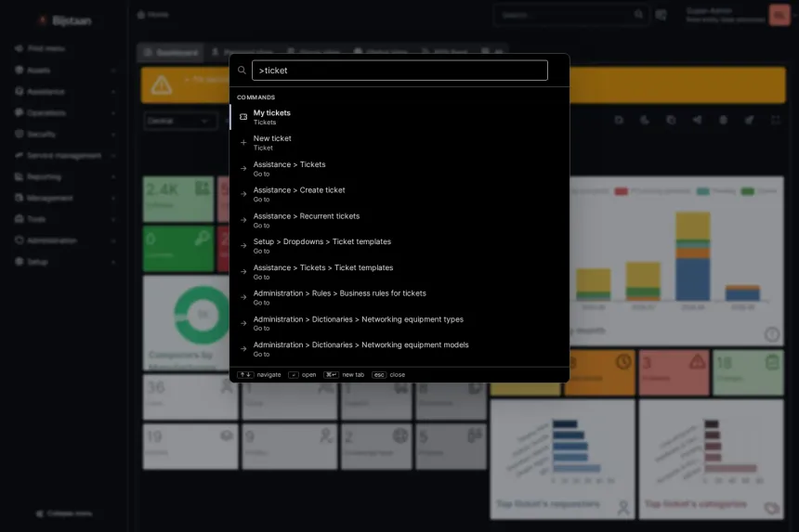Image resolution: width=799 pixels, height=532 pixels.
Task: Go to Networking equipment models dictionary
Action: [x=399, y=349]
